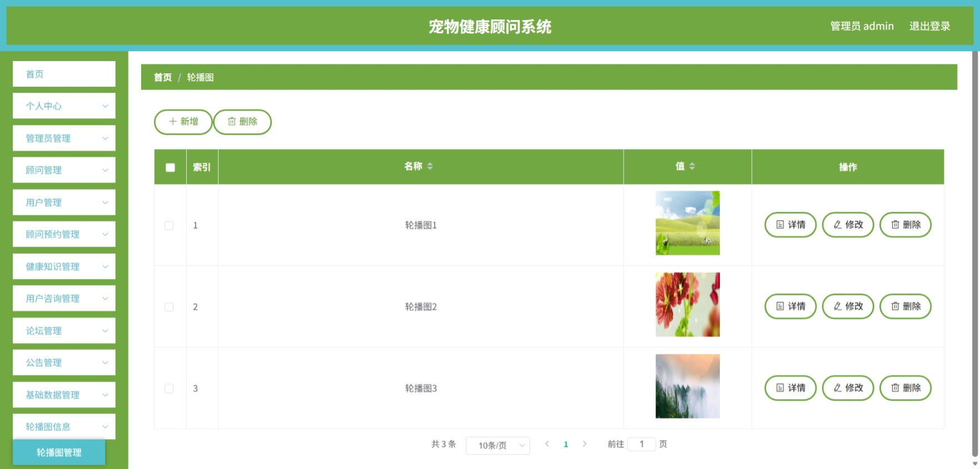Viewport: 980px width, 469px height.
Task: Go to previous page arrow
Action: [548, 444]
